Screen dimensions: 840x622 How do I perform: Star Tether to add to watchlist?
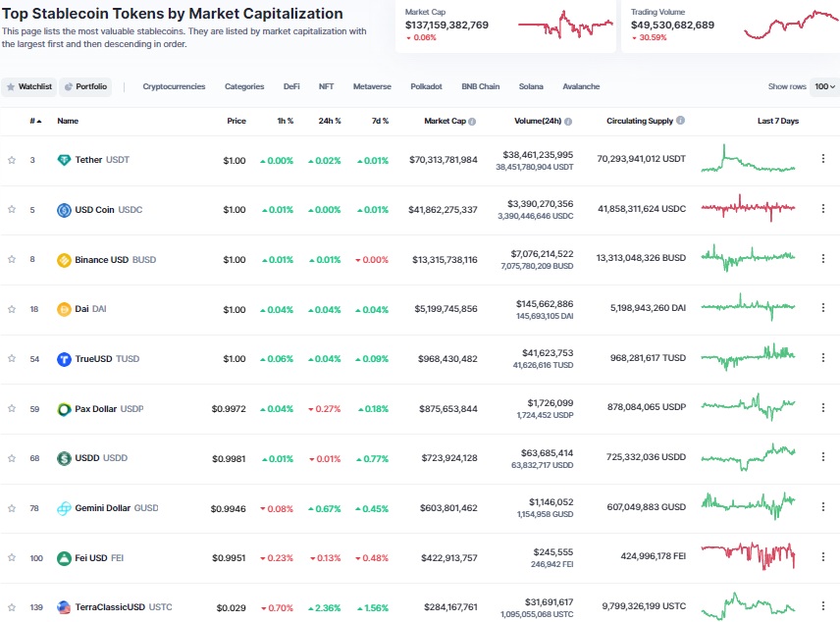(x=12, y=160)
